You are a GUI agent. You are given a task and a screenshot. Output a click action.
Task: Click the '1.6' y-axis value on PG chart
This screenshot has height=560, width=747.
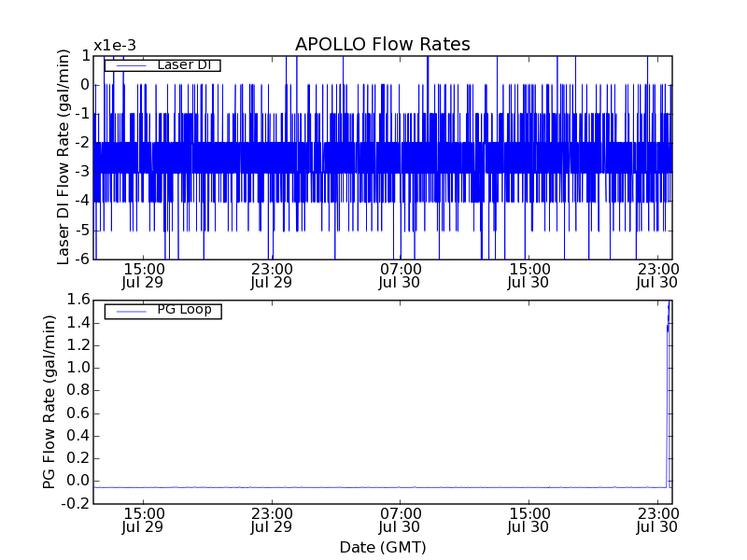pos(78,300)
